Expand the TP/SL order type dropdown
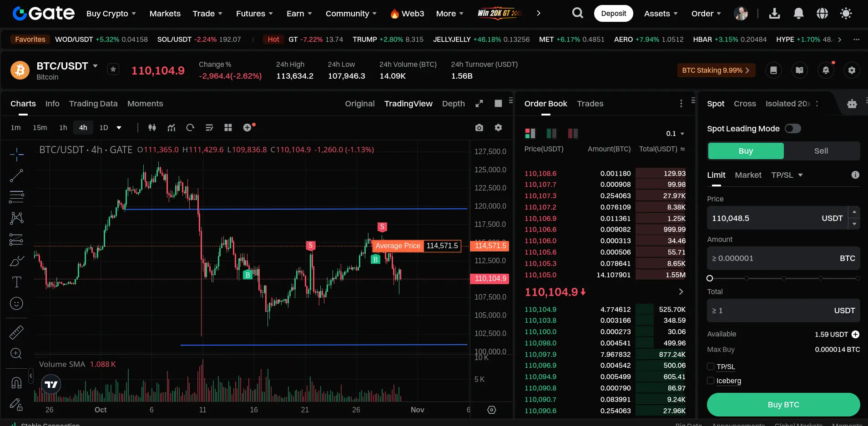Viewport: 868px width, 426px height. pos(787,175)
